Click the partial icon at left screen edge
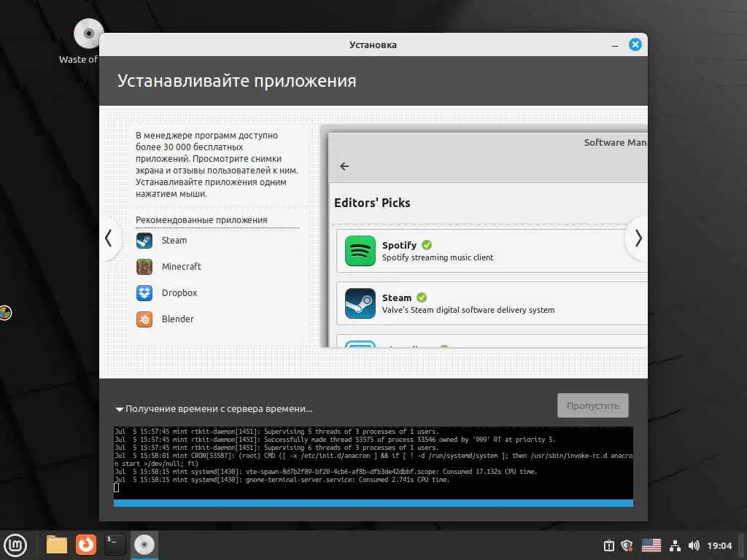The image size is (747, 560). (x=5, y=312)
